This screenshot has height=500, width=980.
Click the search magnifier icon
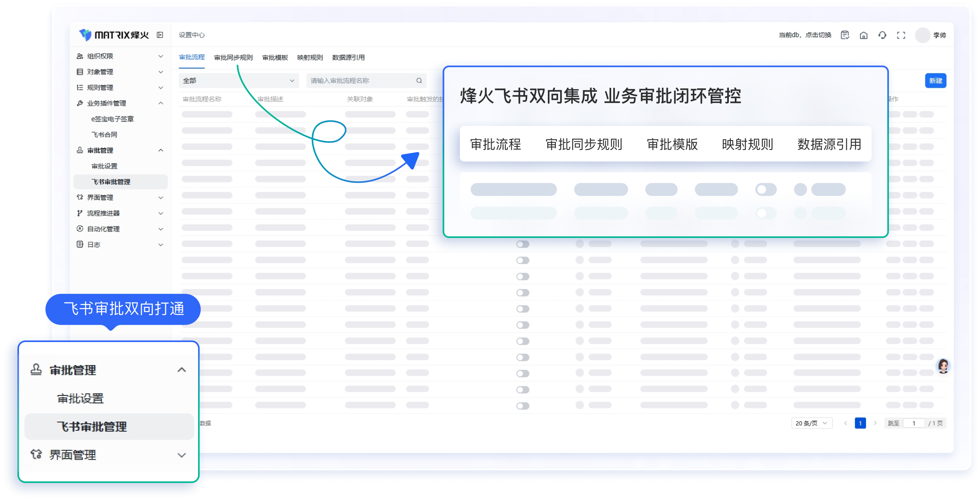click(x=419, y=81)
